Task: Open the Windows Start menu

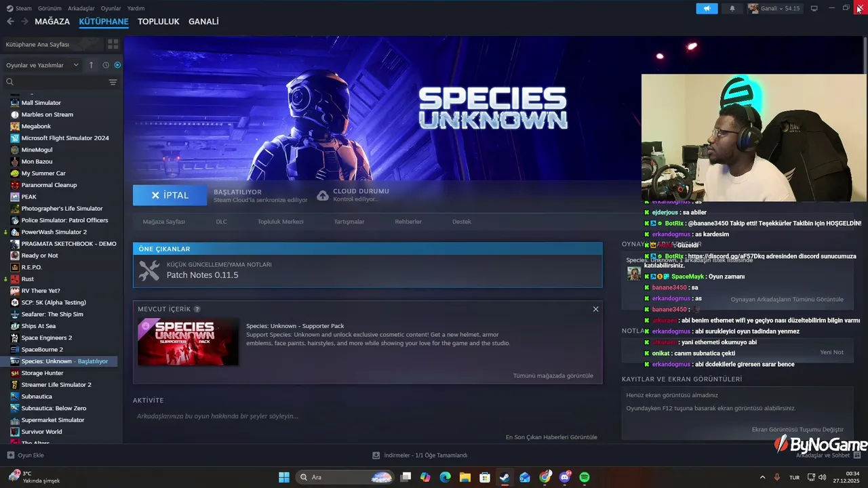Action: [284, 477]
